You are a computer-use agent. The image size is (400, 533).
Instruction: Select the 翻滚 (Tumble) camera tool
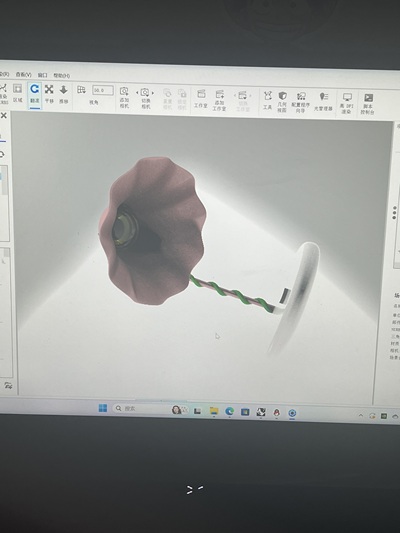35,93
